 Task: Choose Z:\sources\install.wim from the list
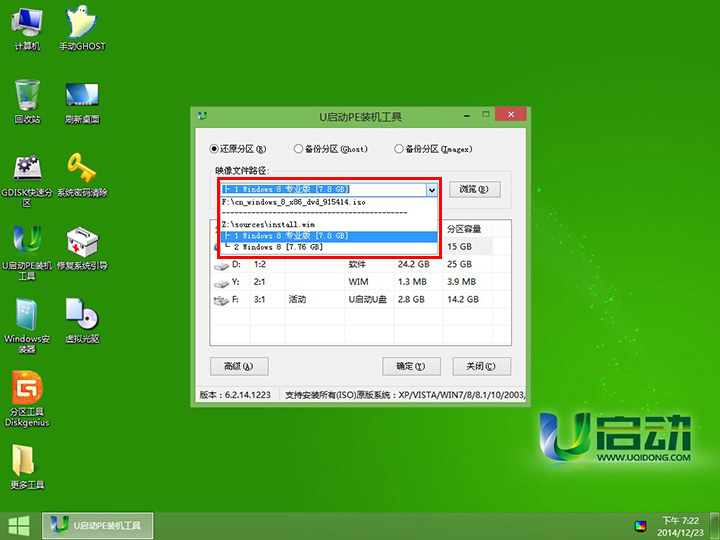point(329,225)
